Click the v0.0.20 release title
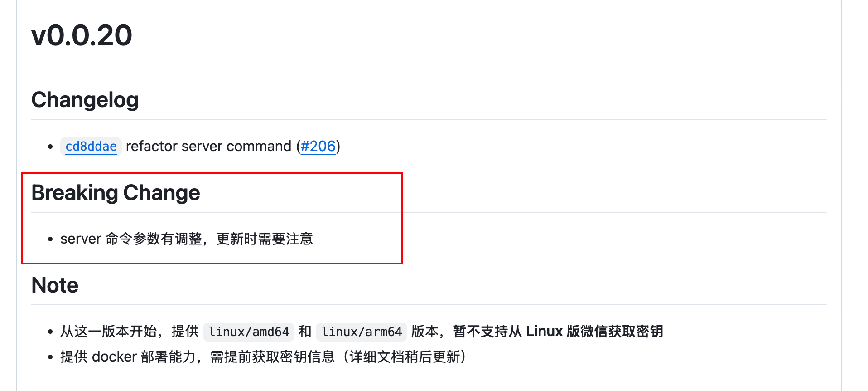The height and width of the screenshot is (391, 868). pos(82,35)
